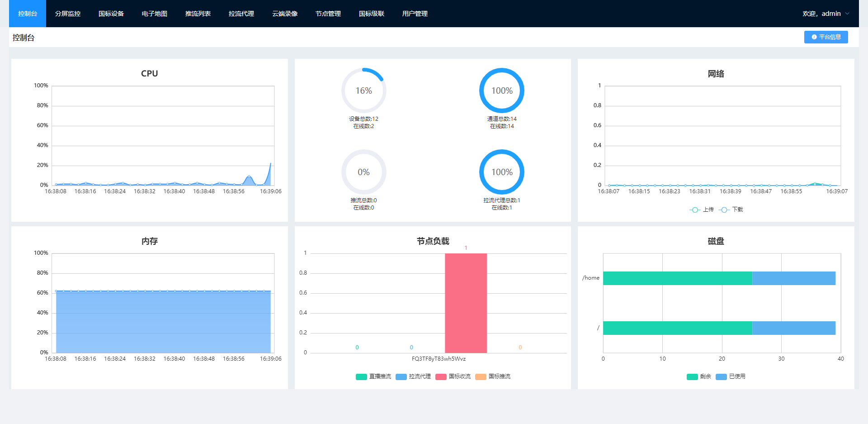The width and height of the screenshot is (868, 424).
Task: Click the /home disk axis label
Action: point(591,278)
